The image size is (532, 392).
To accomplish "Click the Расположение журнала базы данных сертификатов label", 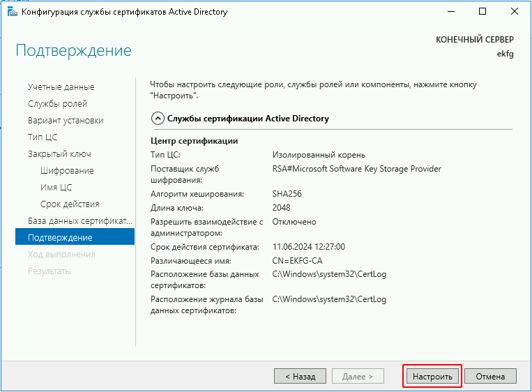I will pyautogui.click(x=206, y=305).
